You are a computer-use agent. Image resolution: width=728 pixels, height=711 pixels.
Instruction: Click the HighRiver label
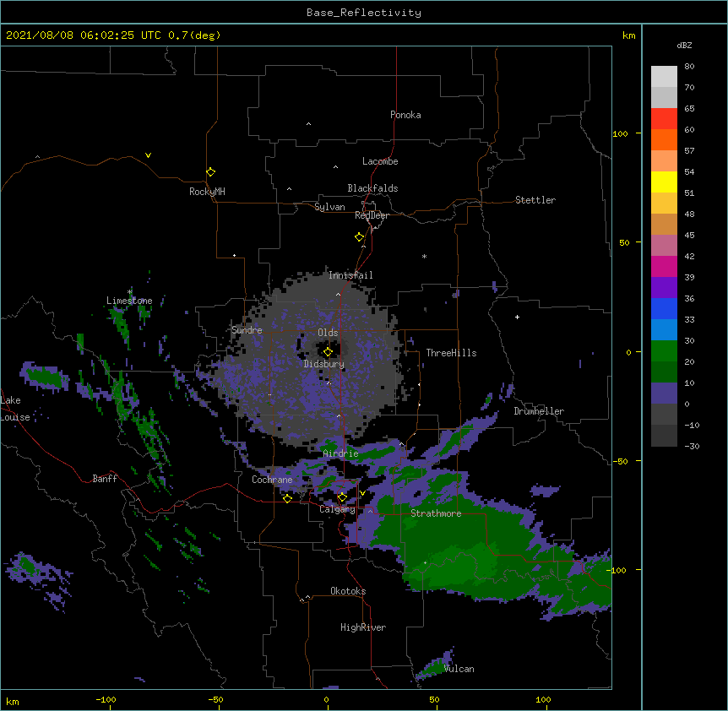[x=363, y=627]
